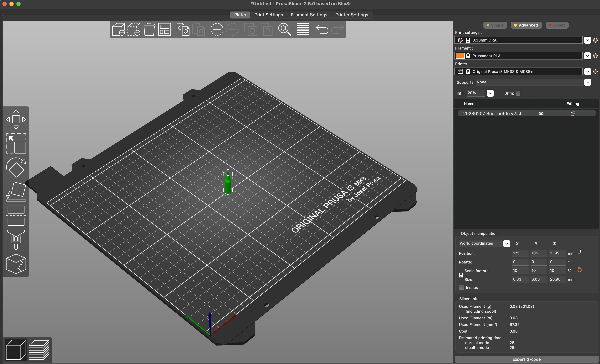600x364 pixels.
Task: Expand the Supports dropdown arrow
Action: [x=587, y=82]
